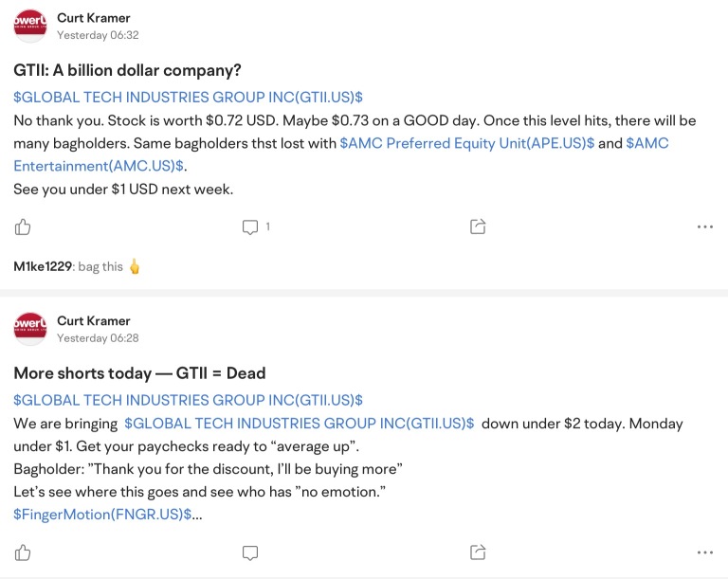Open post titled 'More shorts today — GTII = Dead'

(139, 373)
